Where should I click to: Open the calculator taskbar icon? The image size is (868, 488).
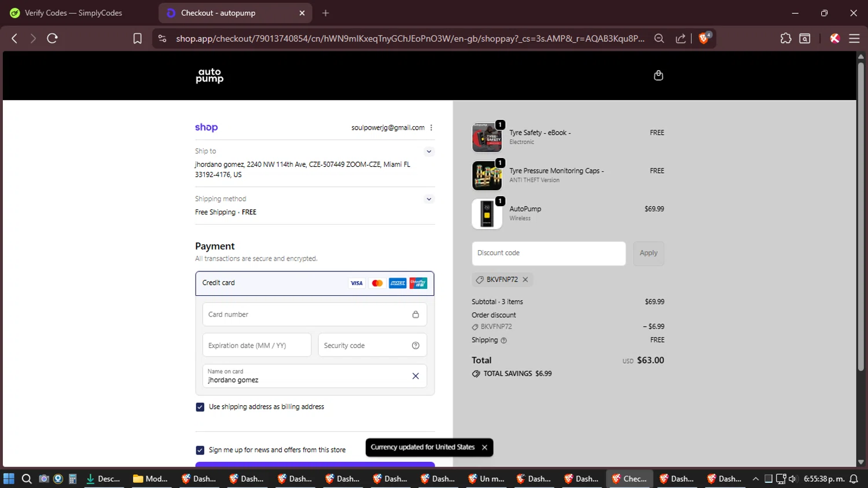point(72,479)
